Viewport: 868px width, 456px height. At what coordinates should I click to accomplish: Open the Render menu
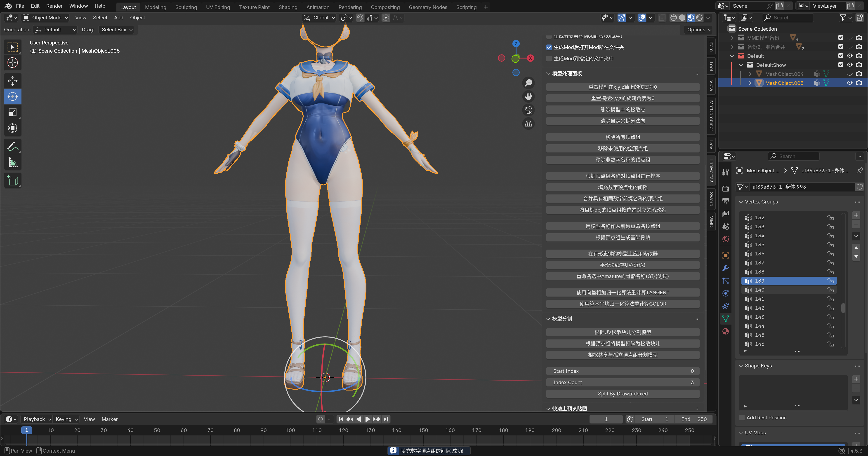pos(54,6)
